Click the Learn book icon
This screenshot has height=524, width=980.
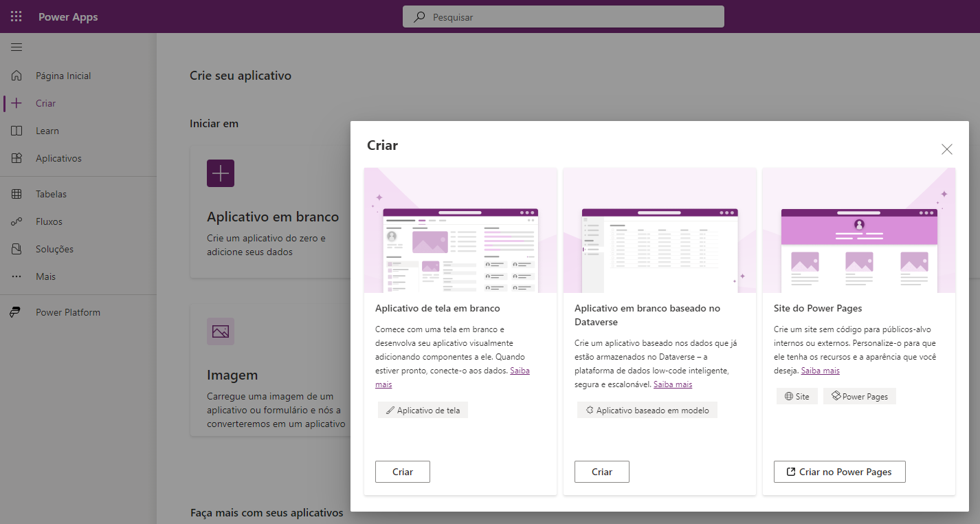(16, 131)
